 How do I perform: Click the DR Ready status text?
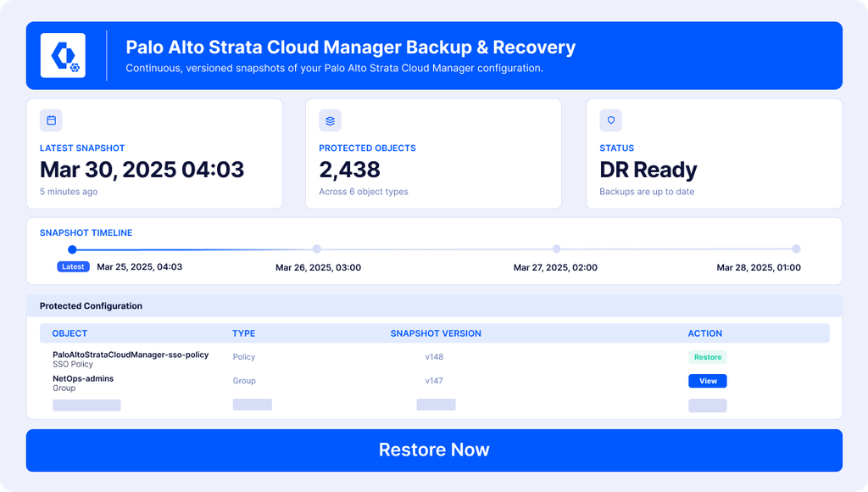click(x=648, y=170)
